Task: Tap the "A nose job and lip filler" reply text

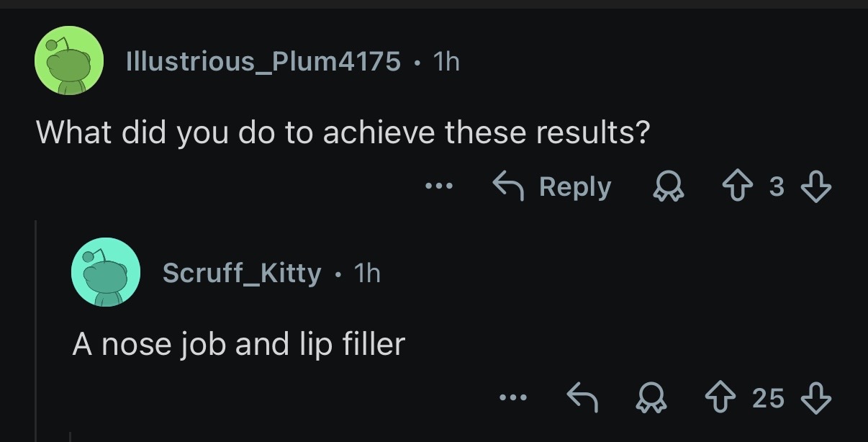Action: (238, 344)
